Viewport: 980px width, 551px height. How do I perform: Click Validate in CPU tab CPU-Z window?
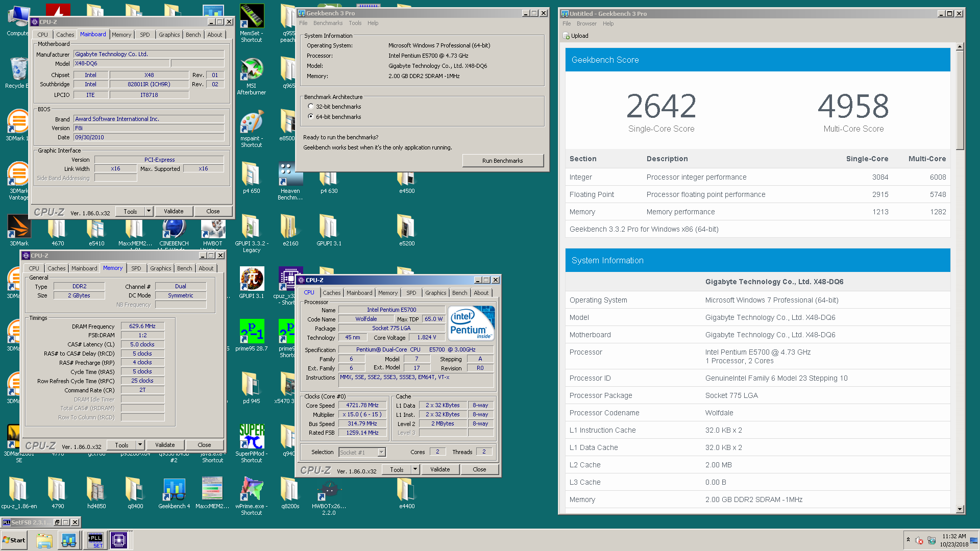[x=440, y=469]
